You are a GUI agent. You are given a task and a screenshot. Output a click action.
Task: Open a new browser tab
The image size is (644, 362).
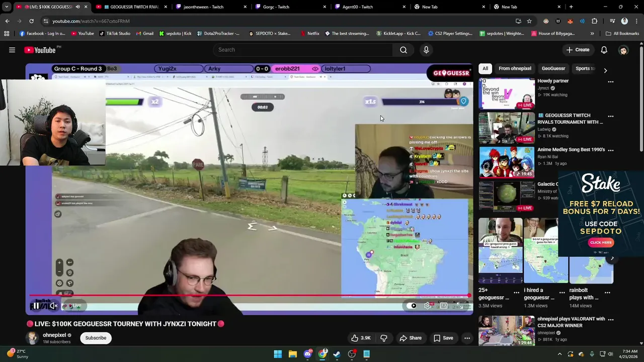[x=571, y=7]
